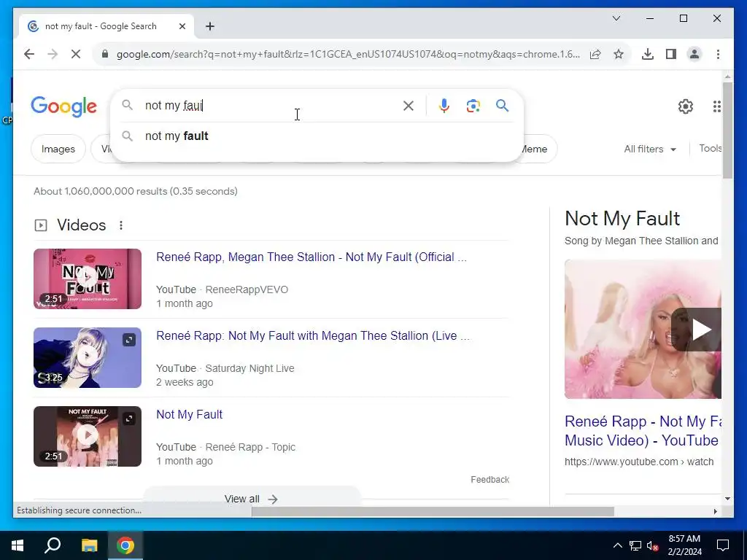
Task: Submit search with the magnifier button
Action: pos(502,105)
